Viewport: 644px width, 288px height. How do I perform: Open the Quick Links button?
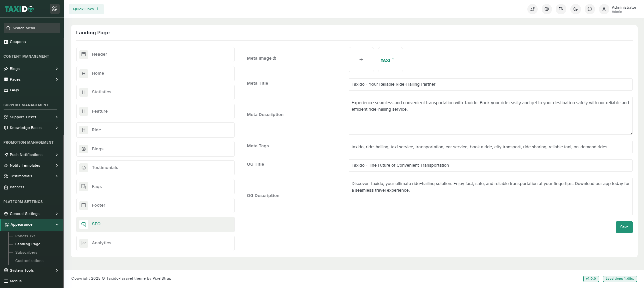click(x=86, y=9)
